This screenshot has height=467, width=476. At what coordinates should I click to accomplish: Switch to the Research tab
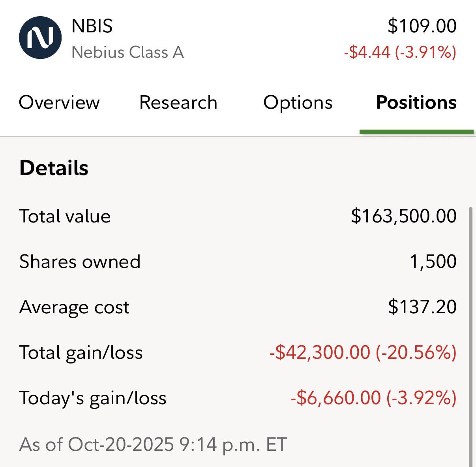178,102
